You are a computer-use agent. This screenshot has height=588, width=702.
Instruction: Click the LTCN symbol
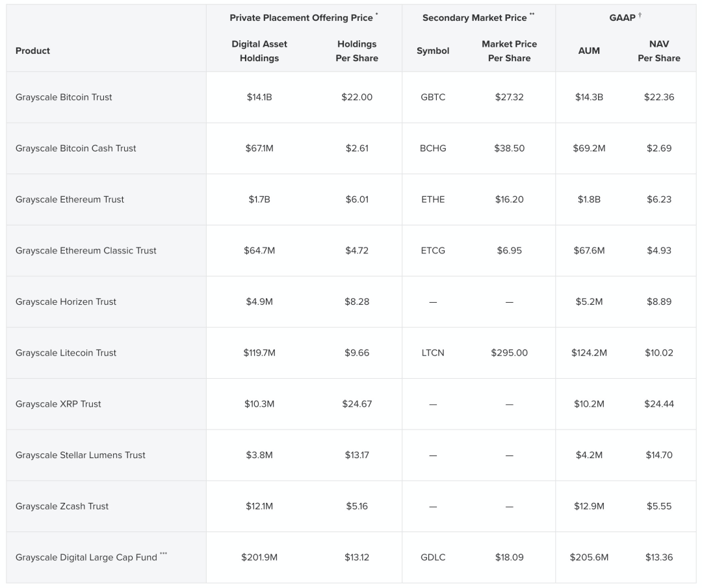[x=433, y=353]
